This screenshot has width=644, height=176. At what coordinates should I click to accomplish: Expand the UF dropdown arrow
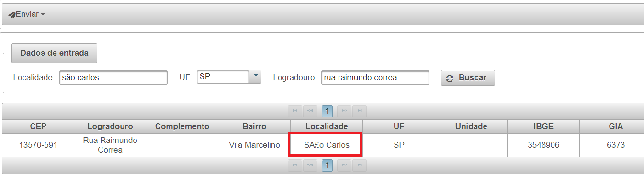(x=256, y=77)
